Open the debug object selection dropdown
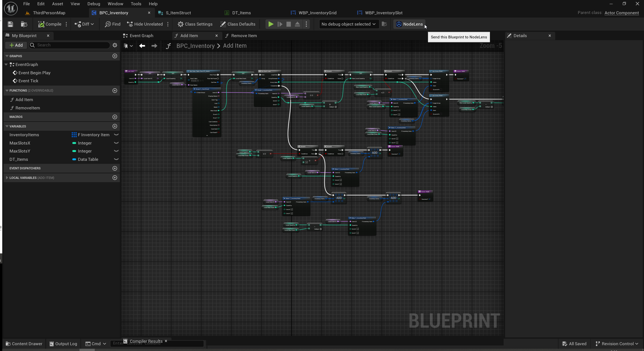644x351 pixels. coord(349,24)
